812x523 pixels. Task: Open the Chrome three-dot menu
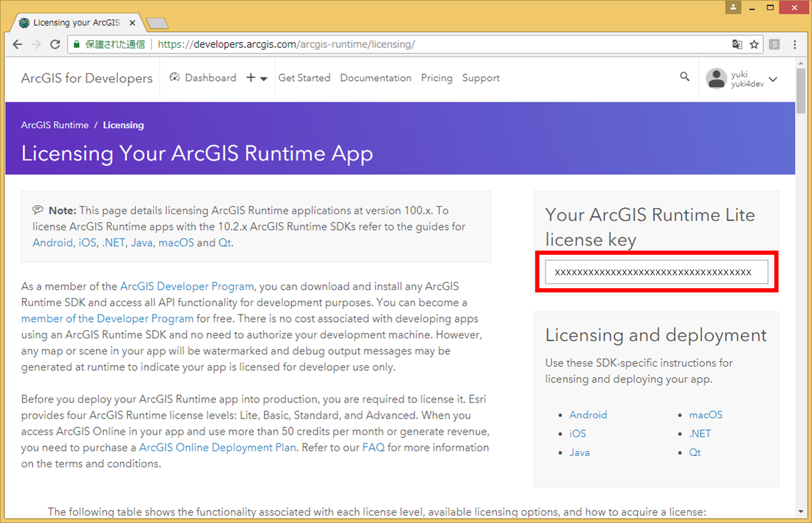coord(795,45)
